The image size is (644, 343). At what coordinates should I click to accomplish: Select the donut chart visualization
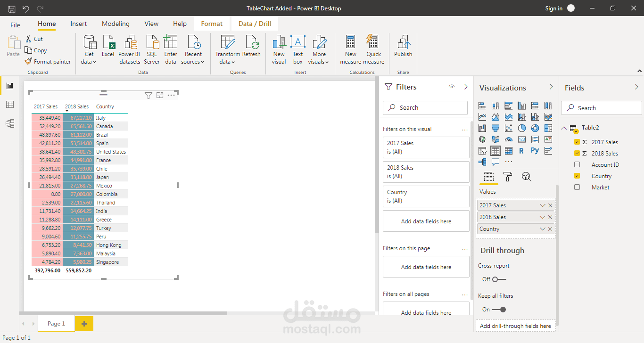(535, 128)
